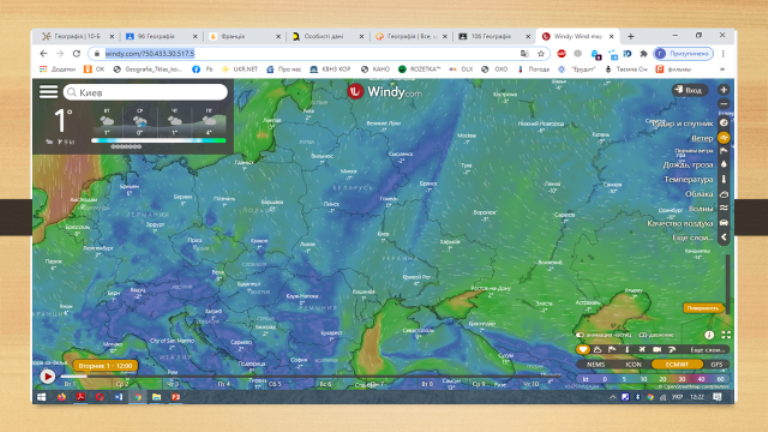The width and height of the screenshot is (768, 432).
Task: Bookmark this page with the star icon
Action: pos(541,53)
